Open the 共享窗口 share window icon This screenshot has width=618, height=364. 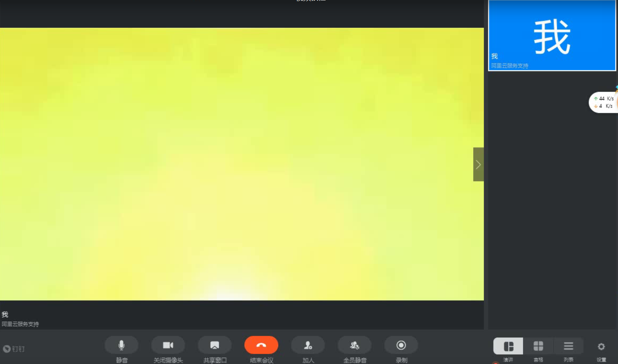(x=214, y=345)
